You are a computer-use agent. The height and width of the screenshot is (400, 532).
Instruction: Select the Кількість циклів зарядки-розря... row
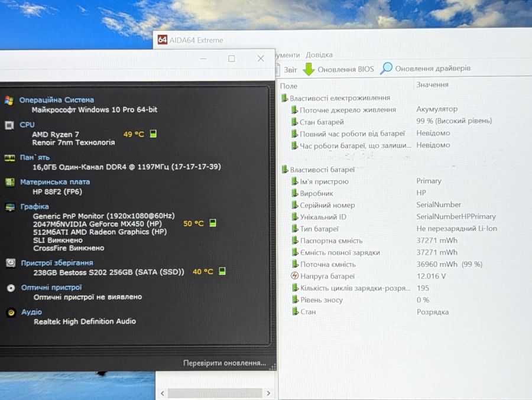pyautogui.click(x=361, y=288)
